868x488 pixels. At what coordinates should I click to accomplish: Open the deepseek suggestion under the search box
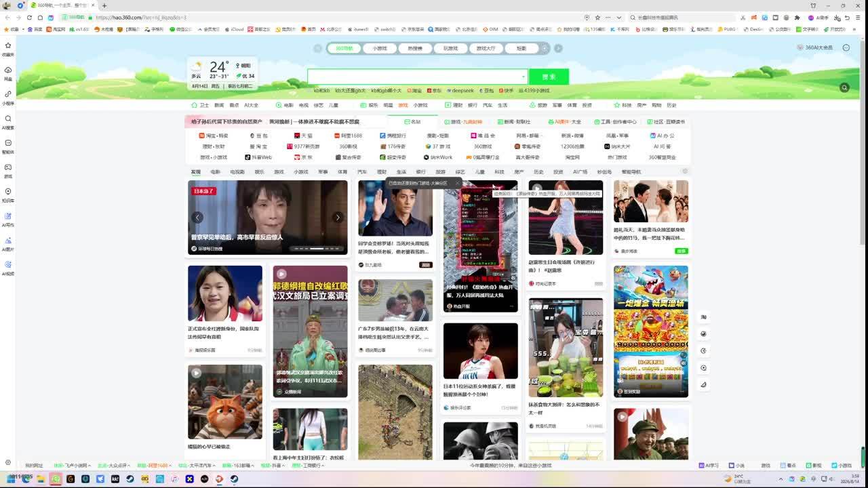click(x=460, y=90)
